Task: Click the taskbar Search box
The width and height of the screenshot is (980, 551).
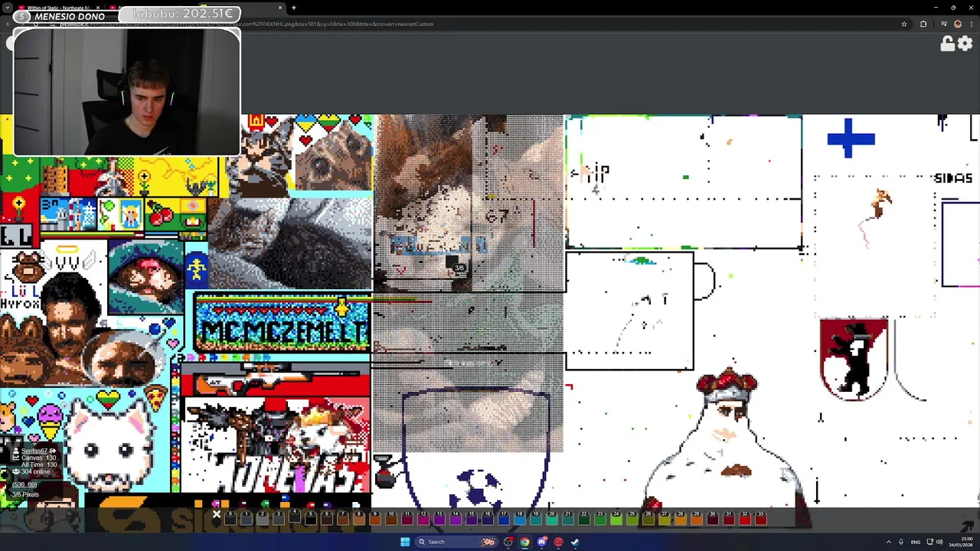Action: (x=457, y=542)
